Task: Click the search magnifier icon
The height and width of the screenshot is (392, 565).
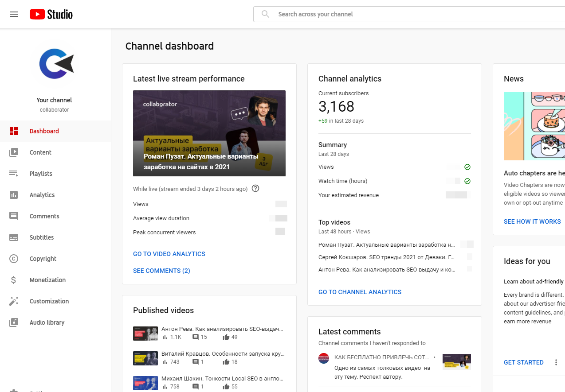Action: [x=265, y=14]
